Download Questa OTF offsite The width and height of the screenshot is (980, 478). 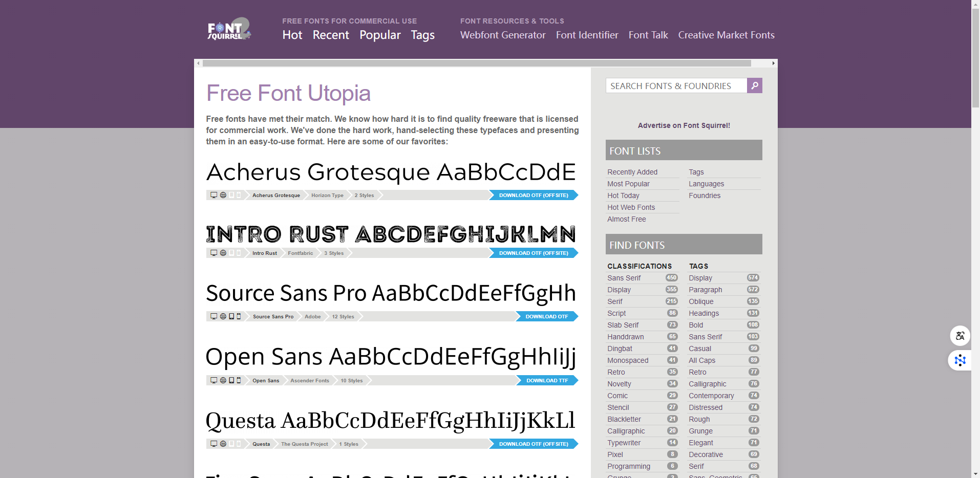[534, 444]
